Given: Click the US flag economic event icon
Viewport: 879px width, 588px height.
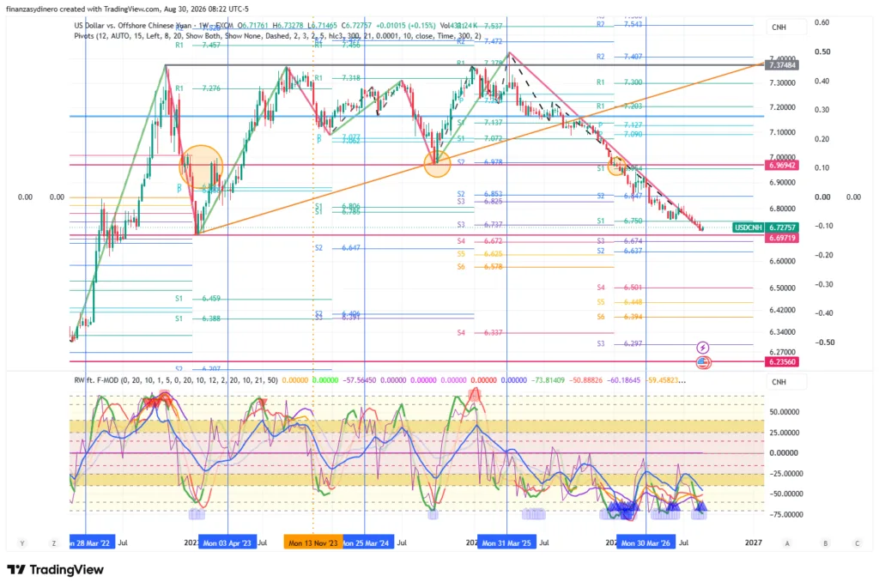Looking at the screenshot, I should tap(703, 362).
